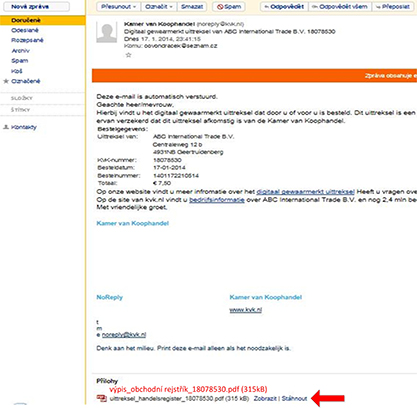The height and width of the screenshot is (408, 417).
Task: Open the digitaal gewaarmerkt uittreksel link
Action: pyautogui.click(x=305, y=192)
